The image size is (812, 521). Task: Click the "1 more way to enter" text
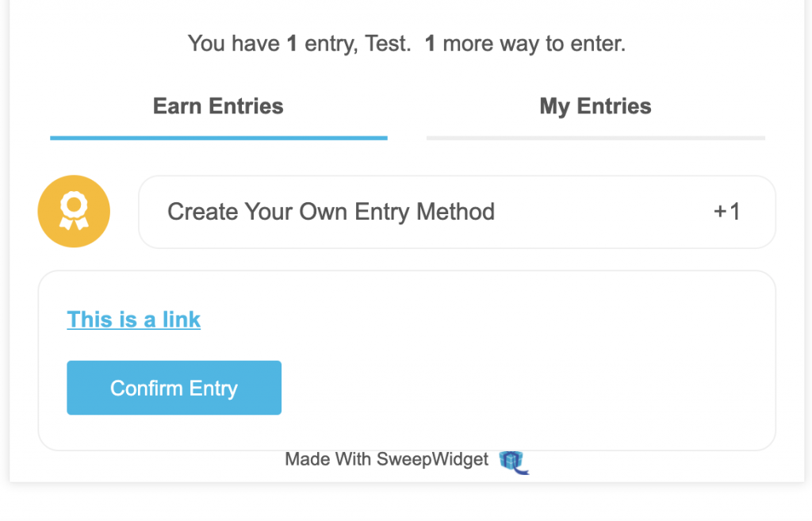click(x=525, y=44)
